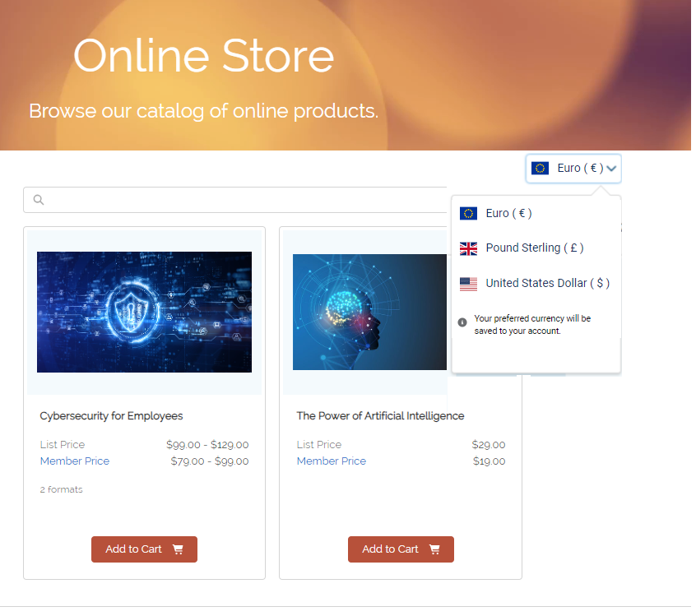Click the info icon by preferred currency note
The width and height of the screenshot is (696, 616).
coord(462,322)
